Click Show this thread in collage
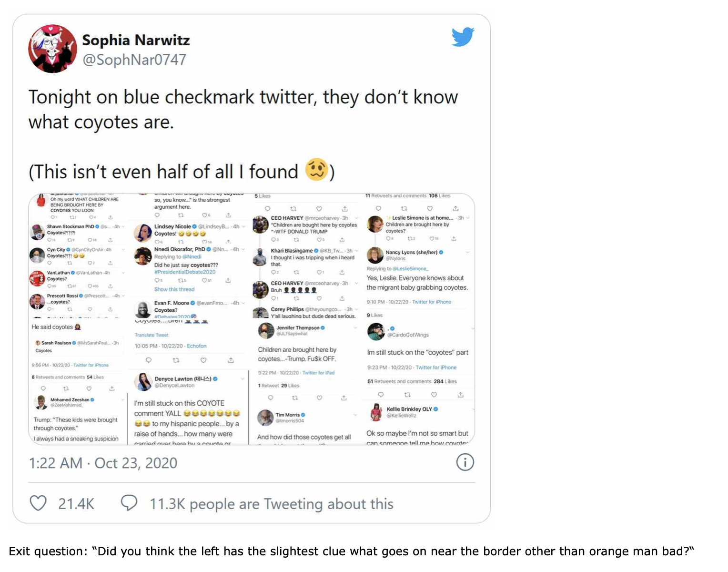Image resolution: width=728 pixels, height=572 pixels. pyautogui.click(x=174, y=289)
